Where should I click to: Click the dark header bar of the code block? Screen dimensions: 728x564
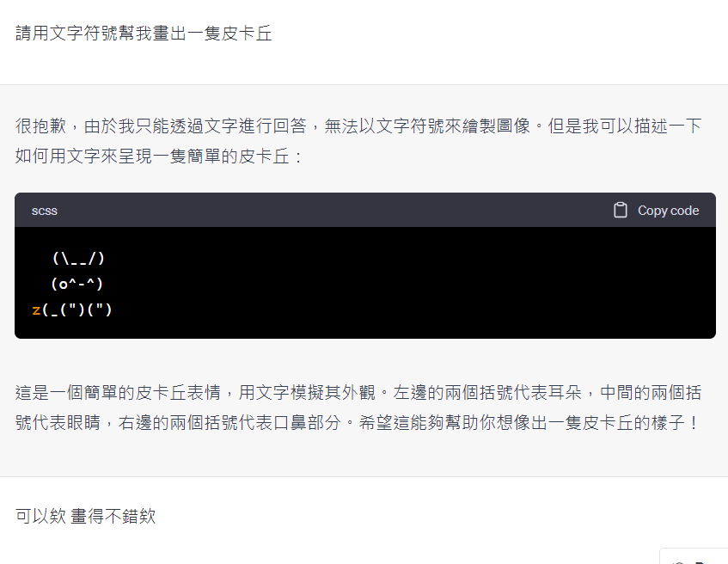click(x=365, y=210)
